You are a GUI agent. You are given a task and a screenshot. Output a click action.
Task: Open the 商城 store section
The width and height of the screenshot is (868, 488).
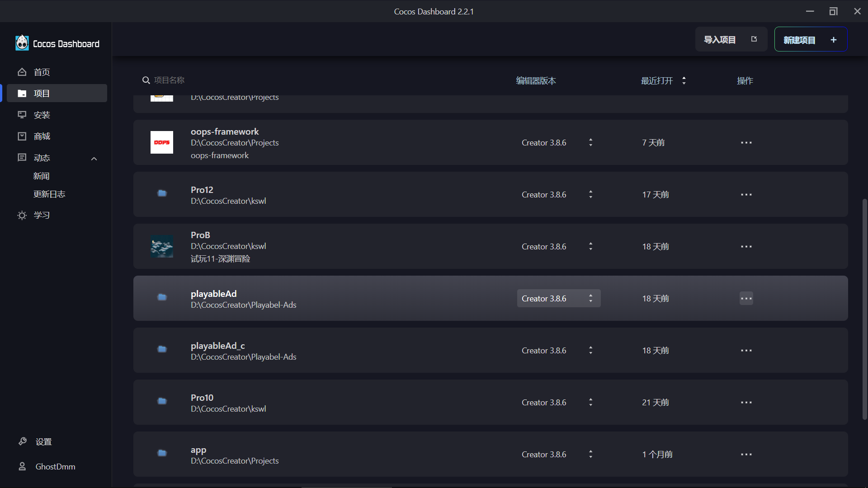click(42, 136)
